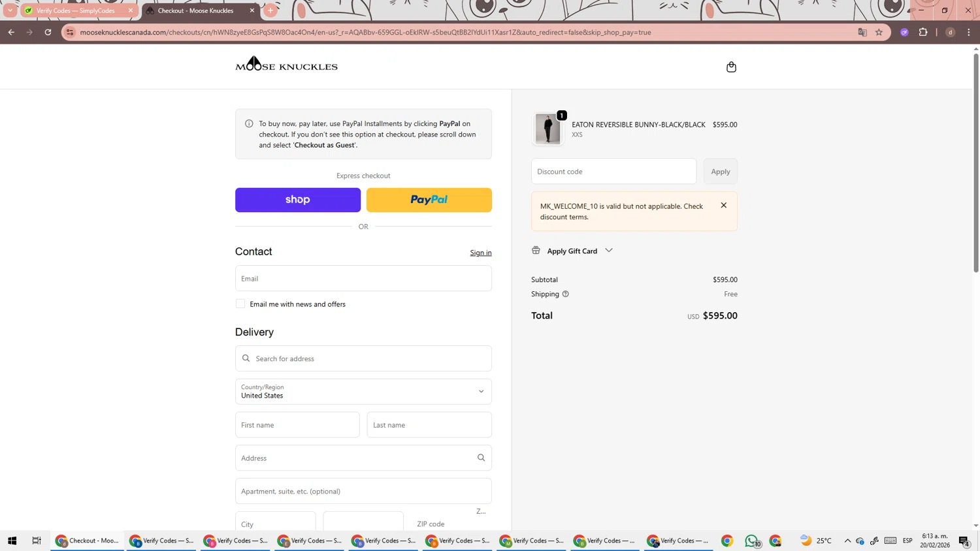980x551 pixels.
Task: Focus the Discount code field
Action: pos(613,171)
